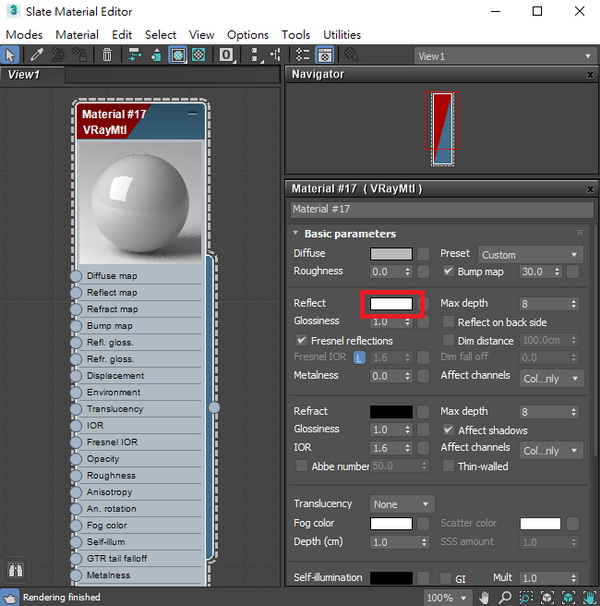
Task: Toggle Parameter Editor panel icon
Action: point(324,55)
